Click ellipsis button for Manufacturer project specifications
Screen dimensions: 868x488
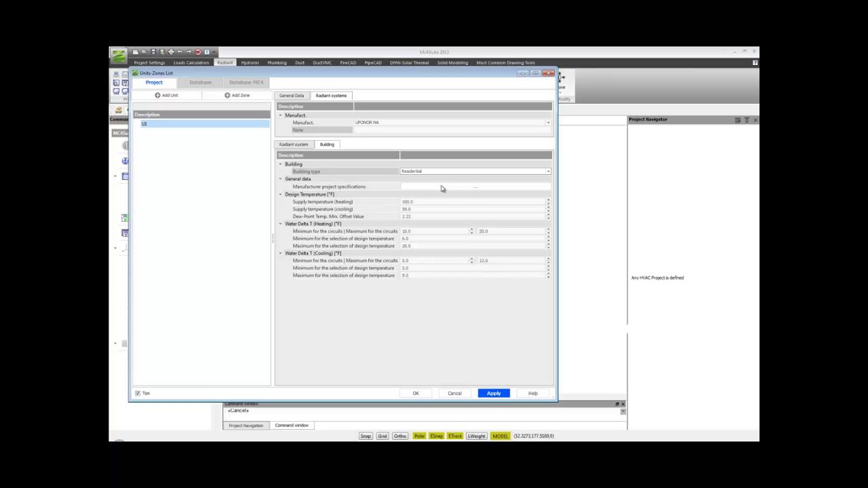pyautogui.click(x=475, y=186)
